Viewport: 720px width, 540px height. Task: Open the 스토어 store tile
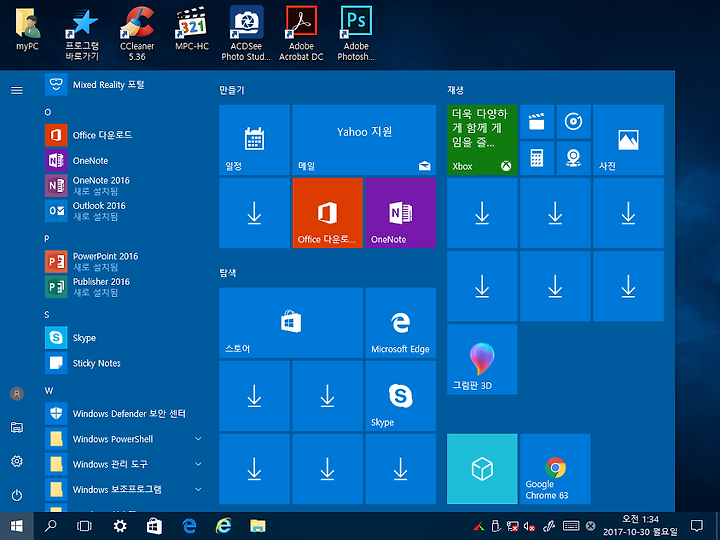pos(291,323)
